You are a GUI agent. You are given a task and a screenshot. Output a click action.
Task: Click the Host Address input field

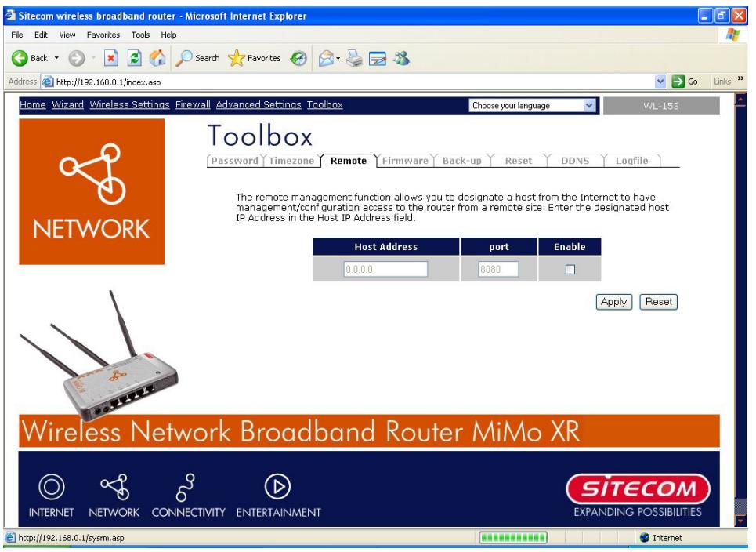point(385,269)
